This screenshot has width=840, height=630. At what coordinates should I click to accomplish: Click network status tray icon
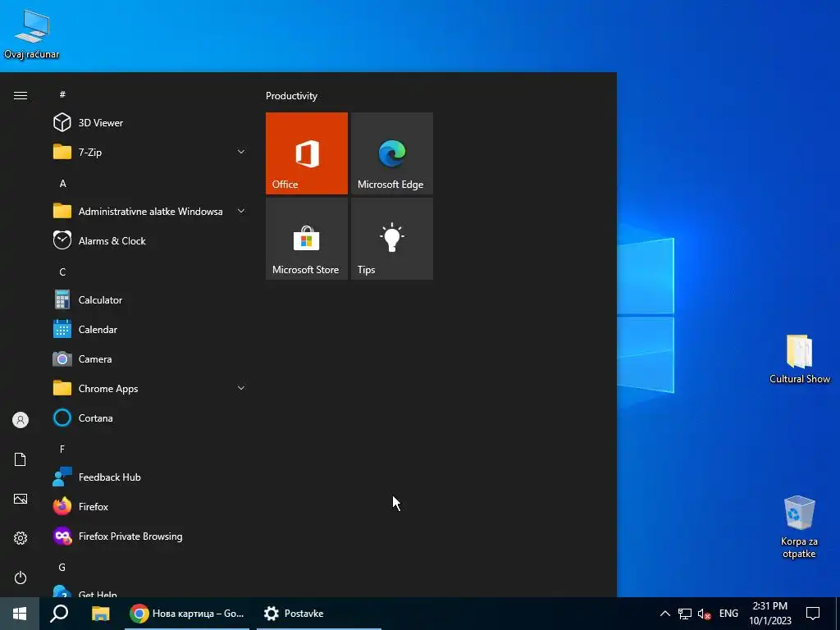[x=685, y=614]
